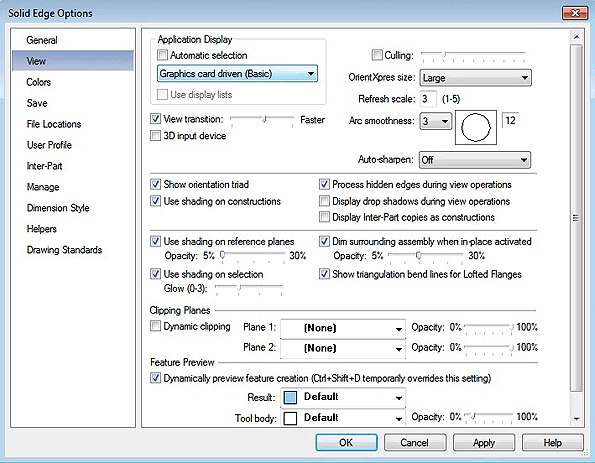Enable Dynamic clipping checkbox
The width and height of the screenshot is (595, 463).
click(156, 326)
